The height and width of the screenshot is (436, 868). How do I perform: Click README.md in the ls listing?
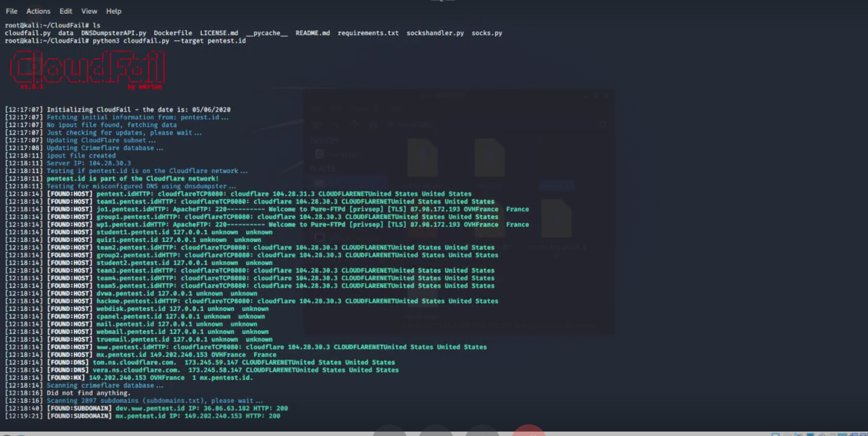click(312, 33)
